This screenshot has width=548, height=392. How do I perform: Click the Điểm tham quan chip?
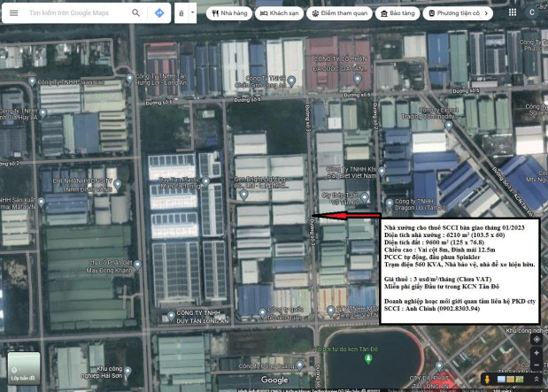[x=340, y=14]
